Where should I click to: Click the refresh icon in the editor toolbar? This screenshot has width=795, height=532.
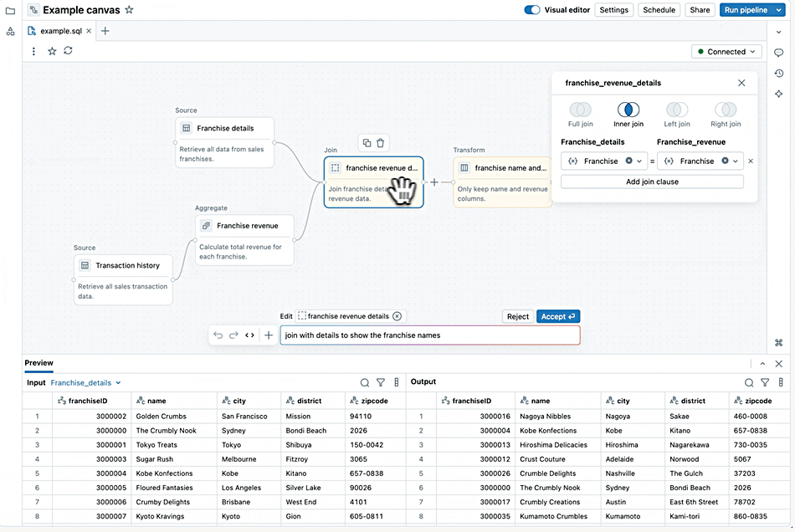coord(68,51)
